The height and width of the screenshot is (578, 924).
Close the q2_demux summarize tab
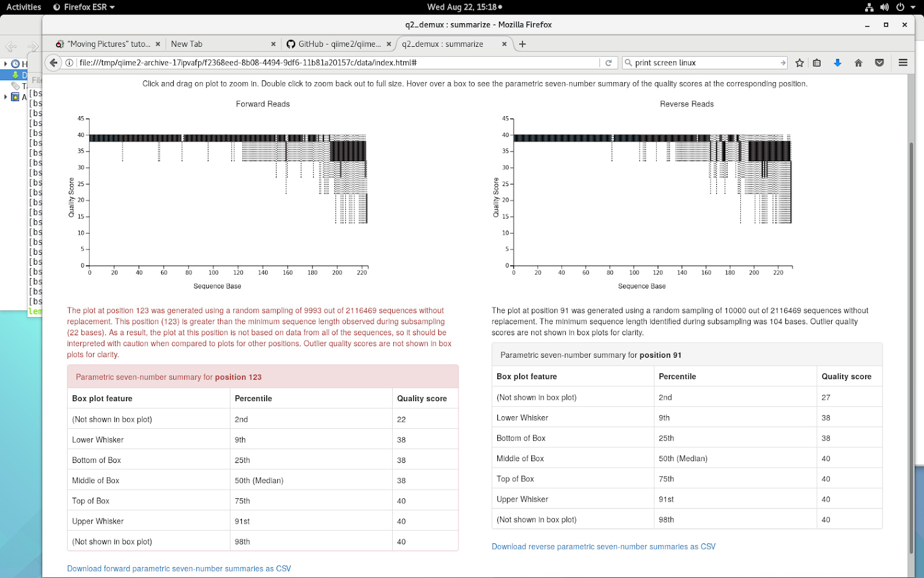click(504, 44)
